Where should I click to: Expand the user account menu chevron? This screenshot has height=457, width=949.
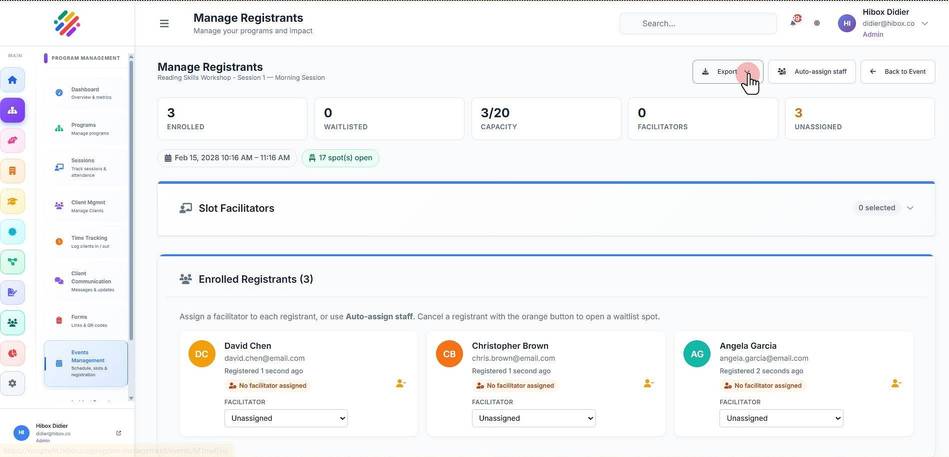point(924,23)
